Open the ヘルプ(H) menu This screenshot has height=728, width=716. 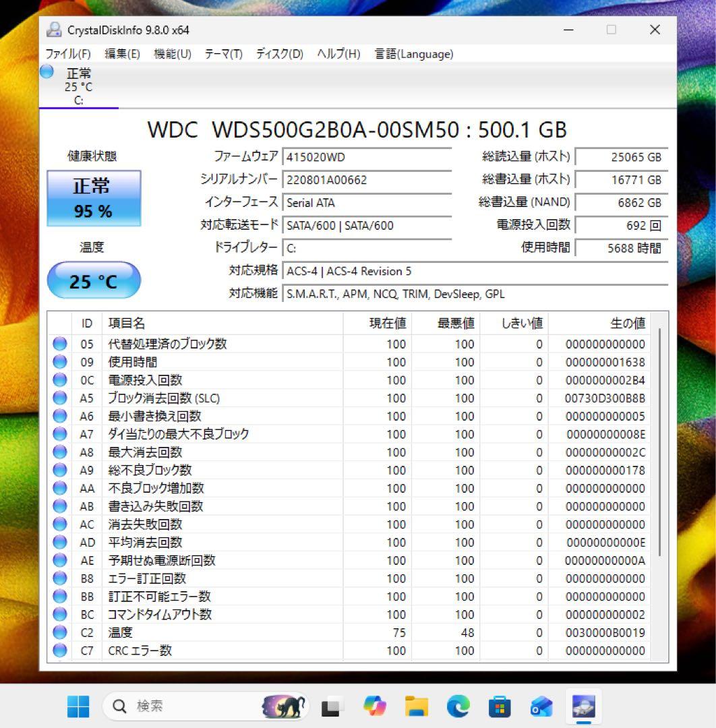click(338, 54)
